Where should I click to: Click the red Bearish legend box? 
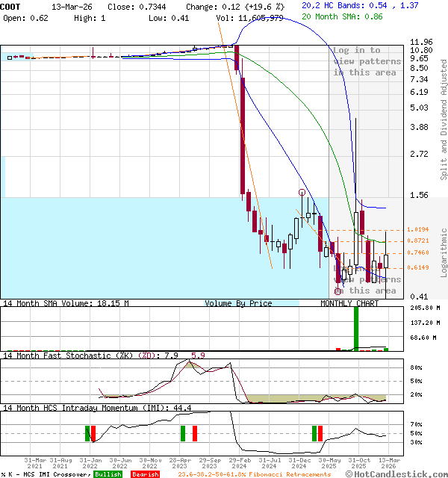(x=145, y=474)
